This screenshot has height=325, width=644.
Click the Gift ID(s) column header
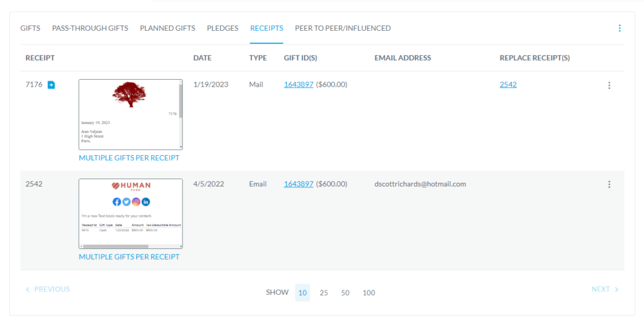click(301, 58)
